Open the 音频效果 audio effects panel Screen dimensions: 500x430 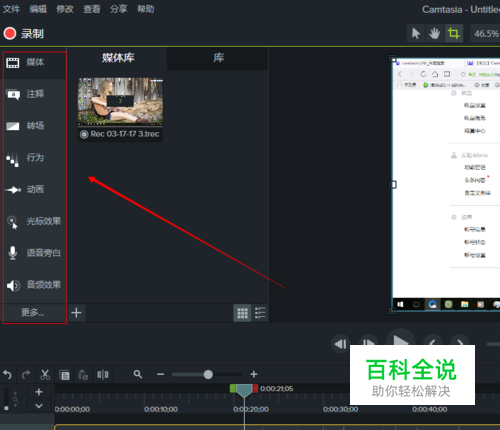(34, 285)
